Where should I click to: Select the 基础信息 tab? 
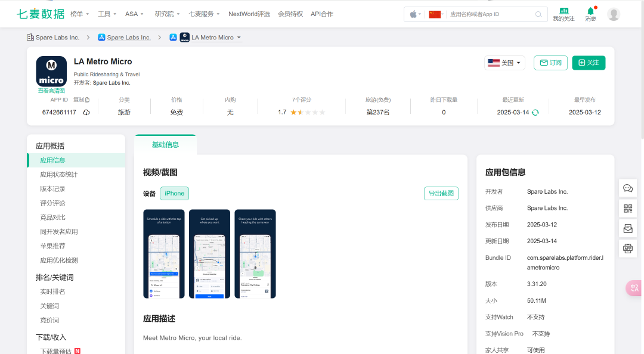click(165, 145)
